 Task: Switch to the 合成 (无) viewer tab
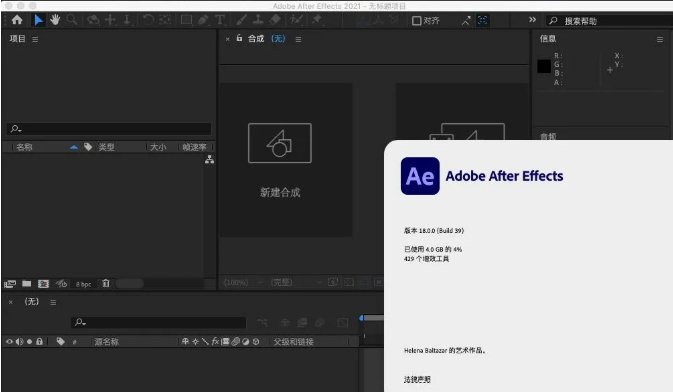click(267, 39)
